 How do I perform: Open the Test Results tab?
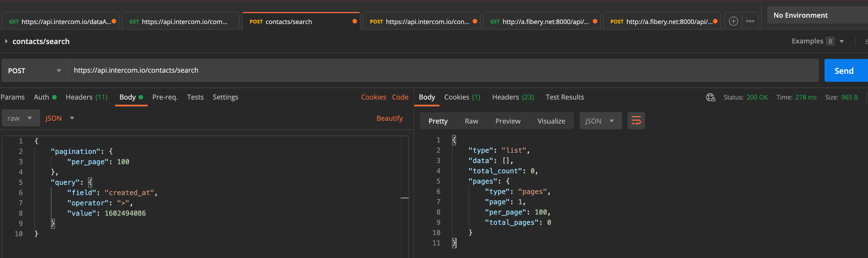[564, 97]
